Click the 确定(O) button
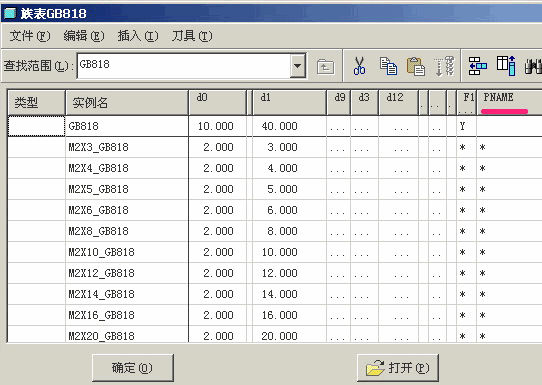 click(133, 368)
